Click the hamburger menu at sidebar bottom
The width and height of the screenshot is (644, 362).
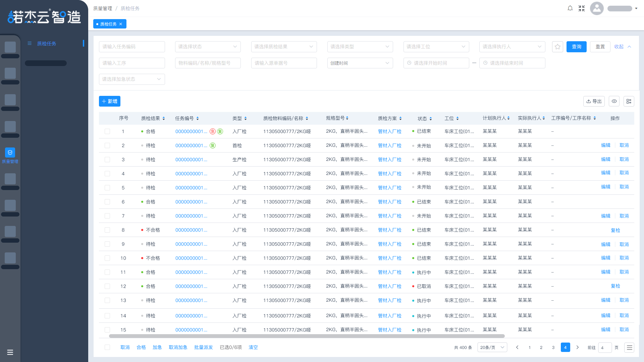(x=10, y=352)
